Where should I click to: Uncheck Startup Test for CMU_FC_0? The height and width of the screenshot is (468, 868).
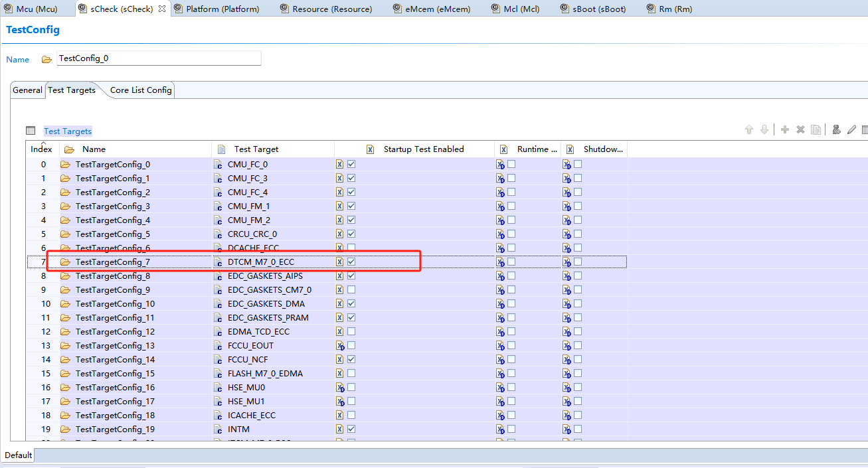[351, 164]
